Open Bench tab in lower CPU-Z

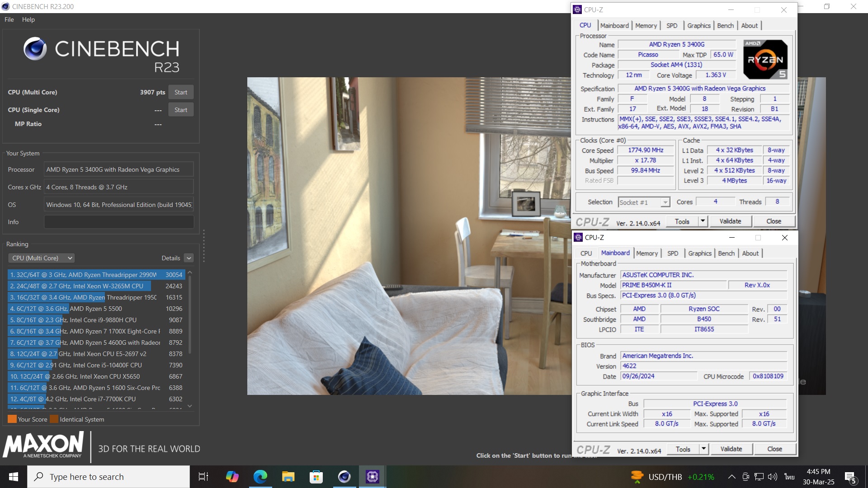click(x=726, y=253)
